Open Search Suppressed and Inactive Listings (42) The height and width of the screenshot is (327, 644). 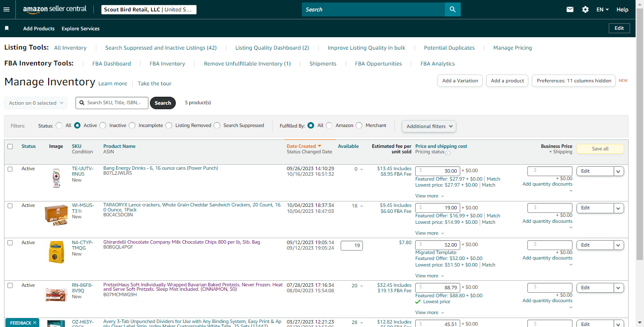161,48
